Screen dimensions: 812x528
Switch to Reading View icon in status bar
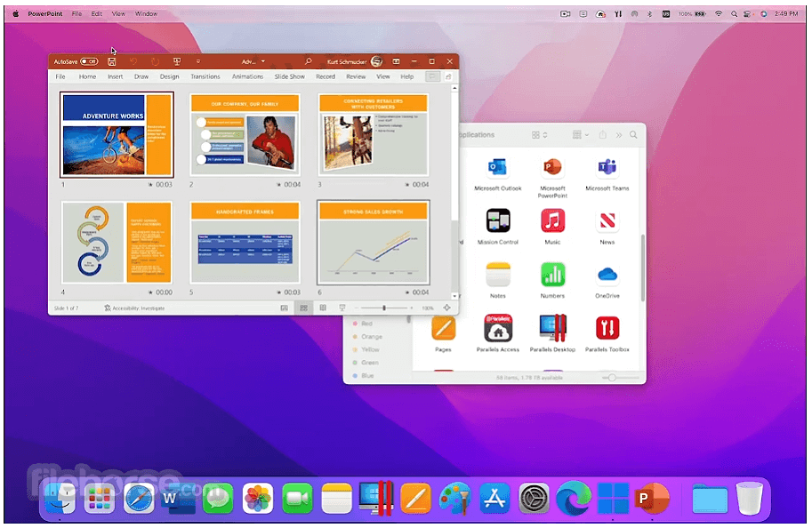323,308
